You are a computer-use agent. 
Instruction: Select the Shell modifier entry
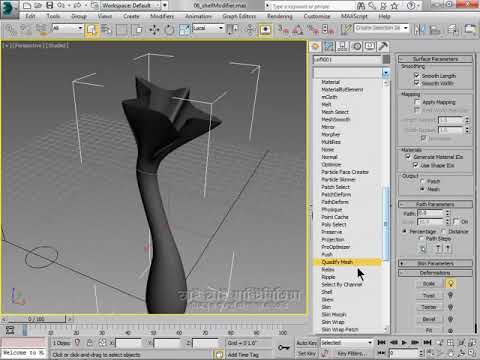(x=327, y=292)
